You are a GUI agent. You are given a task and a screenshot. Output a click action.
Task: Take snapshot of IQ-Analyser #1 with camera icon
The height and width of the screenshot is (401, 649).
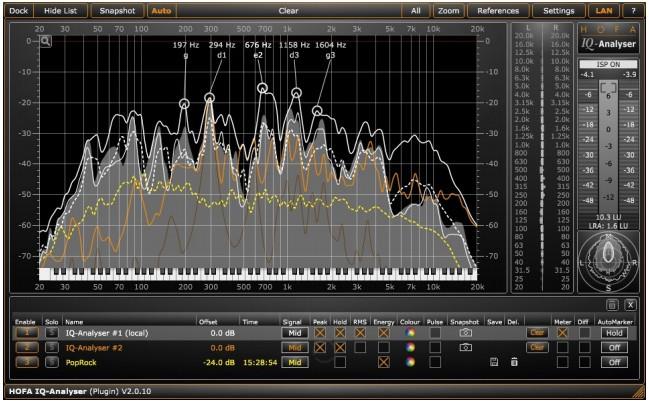(465, 332)
